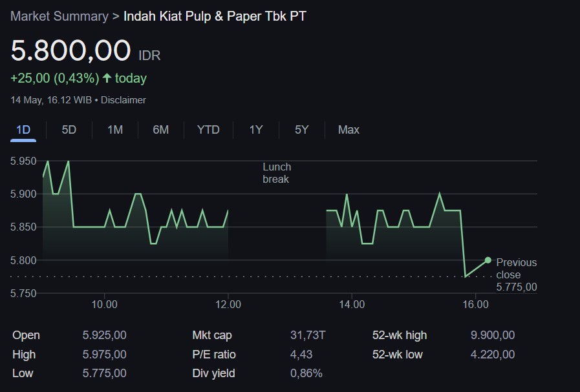The height and width of the screenshot is (392, 580).
Task: Click the 12.00 marker on time axis
Action: click(228, 305)
